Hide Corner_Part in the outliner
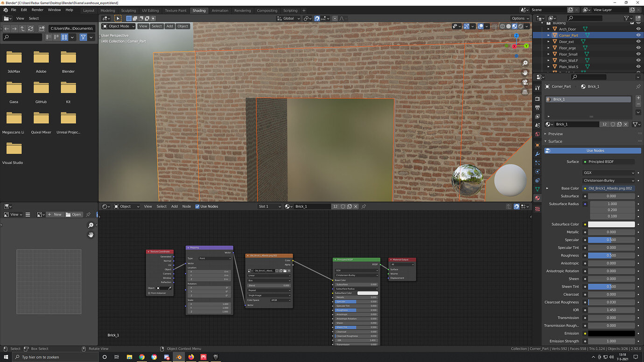 [x=638, y=35]
